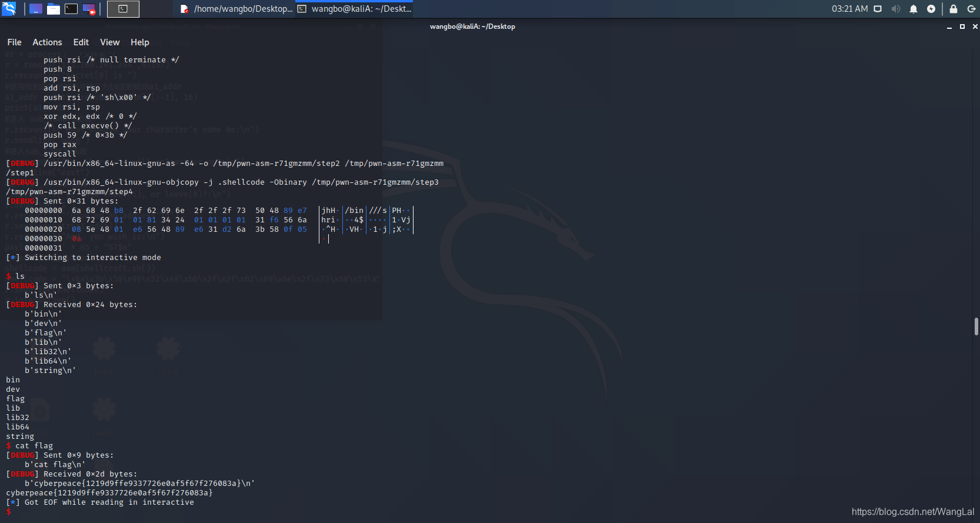Open the display settings tray icon
The height and width of the screenshot is (523, 980).
(878, 9)
